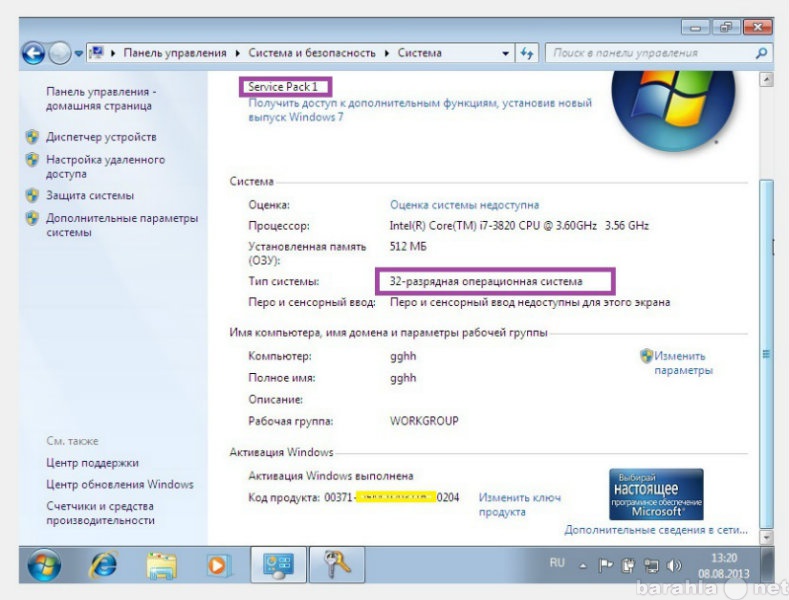Open recent pages dropdown beside navigation arrows
Image resolution: width=789 pixels, height=600 pixels.
point(78,53)
